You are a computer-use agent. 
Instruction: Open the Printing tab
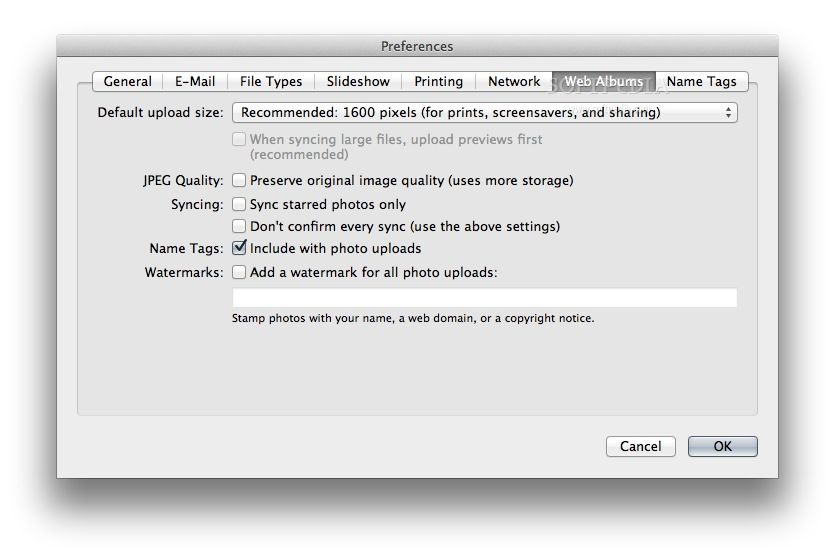(x=438, y=81)
